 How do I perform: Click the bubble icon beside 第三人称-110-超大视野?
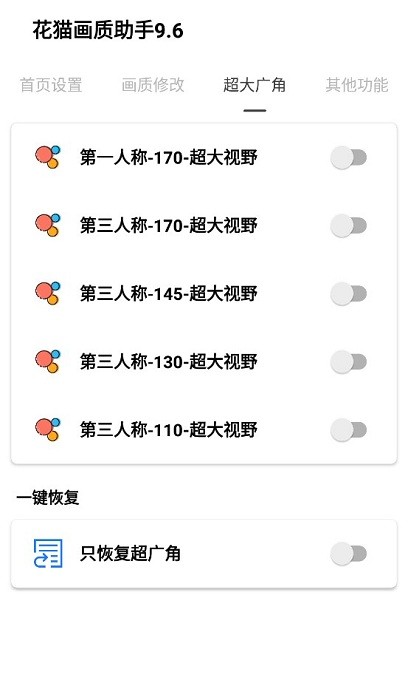[47, 429]
